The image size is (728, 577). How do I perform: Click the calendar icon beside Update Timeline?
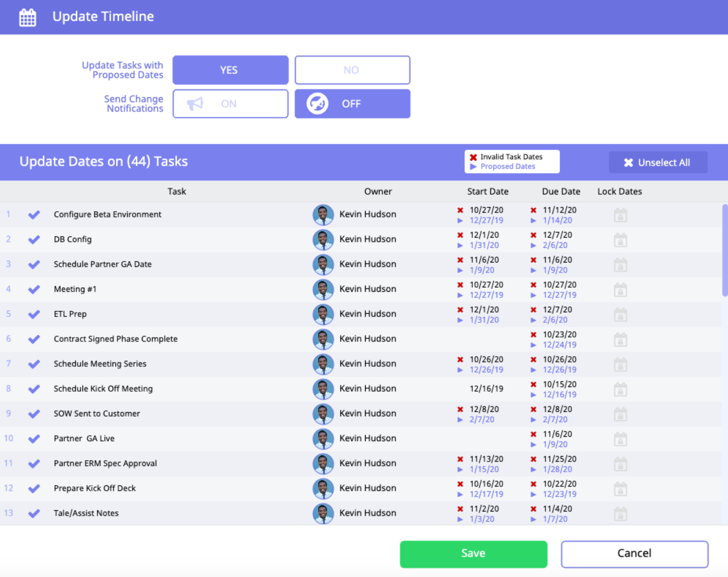(28, 17)
